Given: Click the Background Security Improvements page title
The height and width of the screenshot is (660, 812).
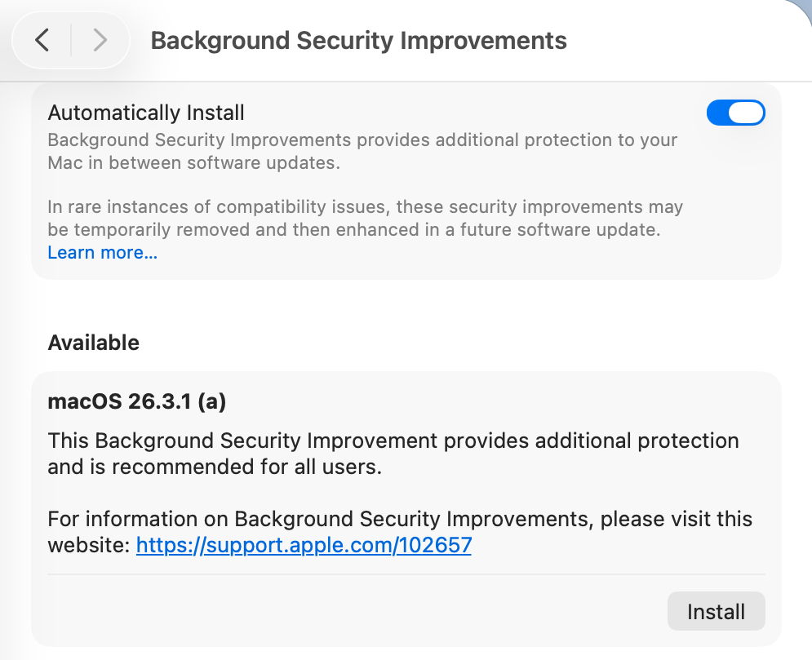Looking at the screenshot, I should point(358,41).
